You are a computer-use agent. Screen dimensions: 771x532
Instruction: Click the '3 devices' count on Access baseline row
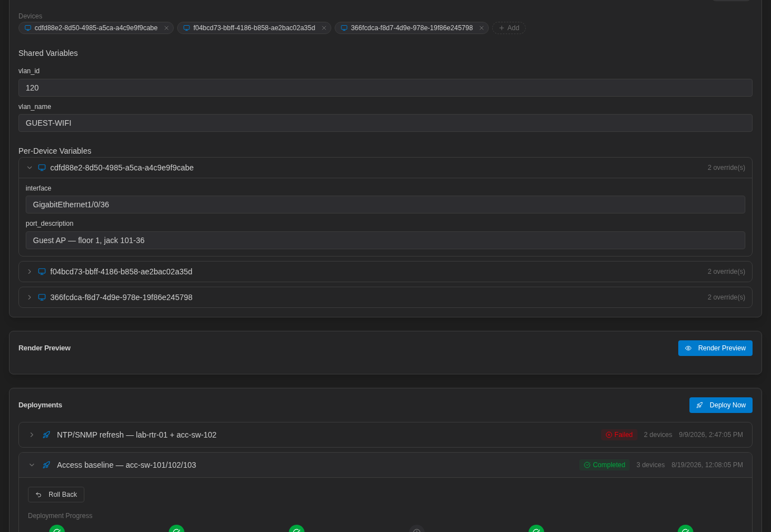(650, 465)
